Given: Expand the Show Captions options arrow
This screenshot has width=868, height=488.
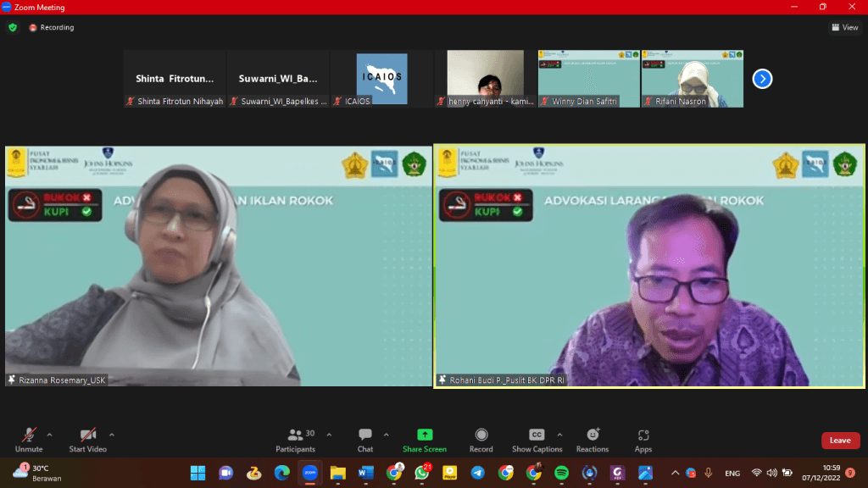Looking at the screenshot, I should click(x=559, y=435).
